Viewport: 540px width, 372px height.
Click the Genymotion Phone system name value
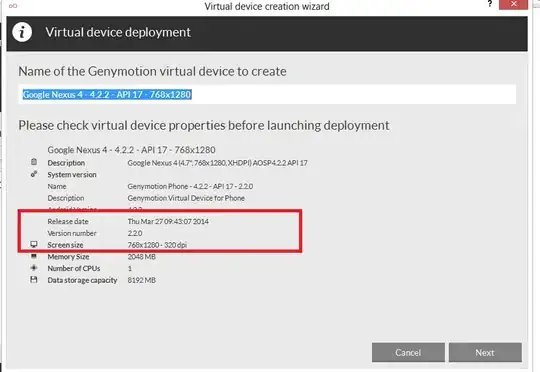(190, 186)
